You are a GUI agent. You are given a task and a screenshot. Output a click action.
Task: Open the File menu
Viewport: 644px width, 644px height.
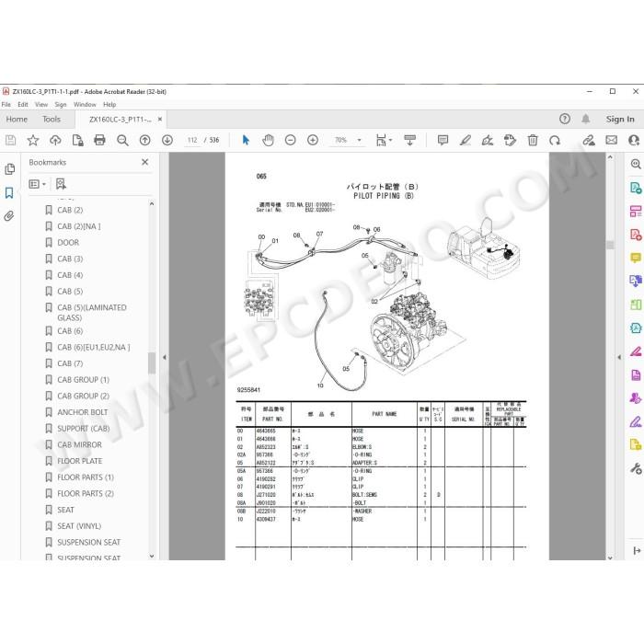[x=6, y=105]
